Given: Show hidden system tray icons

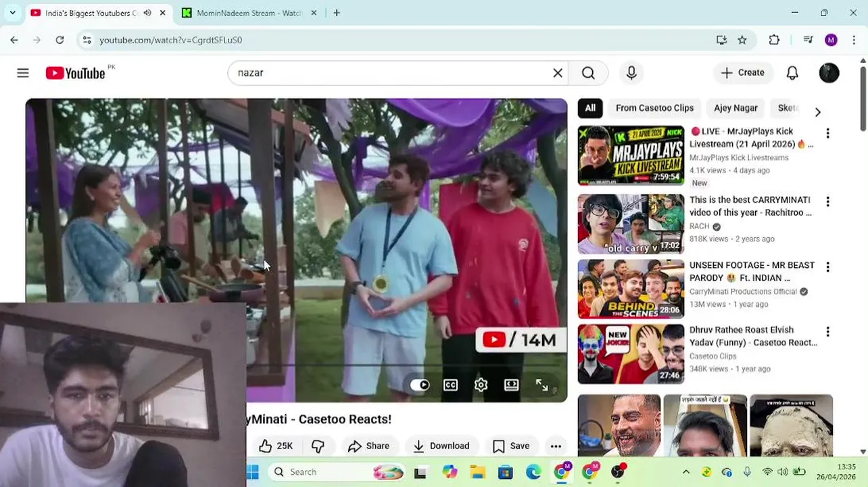Looking at the screenshot, I should [686, 472].
